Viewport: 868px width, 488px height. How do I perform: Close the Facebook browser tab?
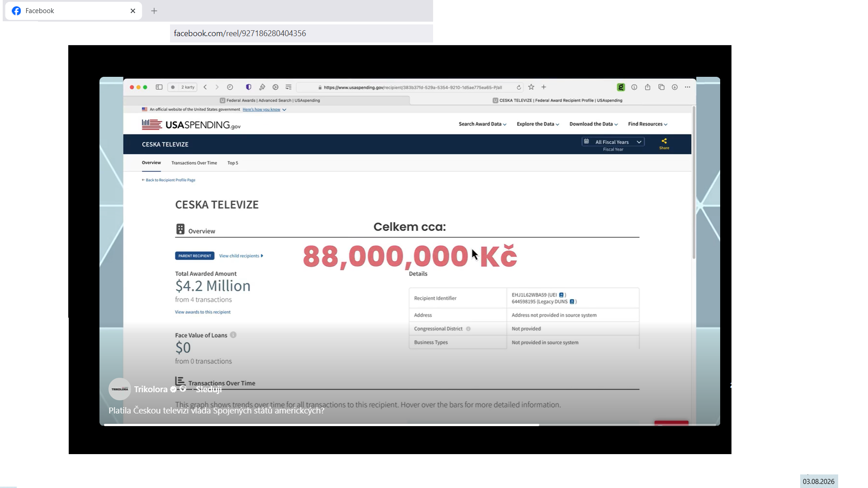click(x=133, y=11)
